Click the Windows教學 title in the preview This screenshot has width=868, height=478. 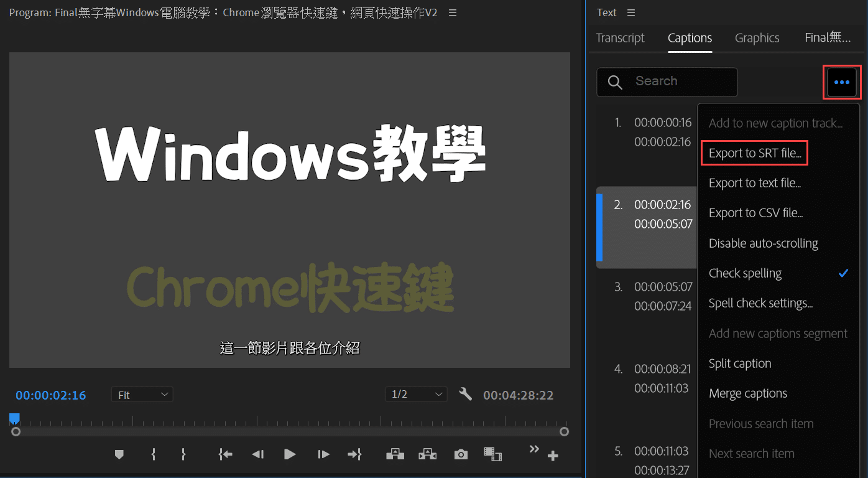[290, 153]
